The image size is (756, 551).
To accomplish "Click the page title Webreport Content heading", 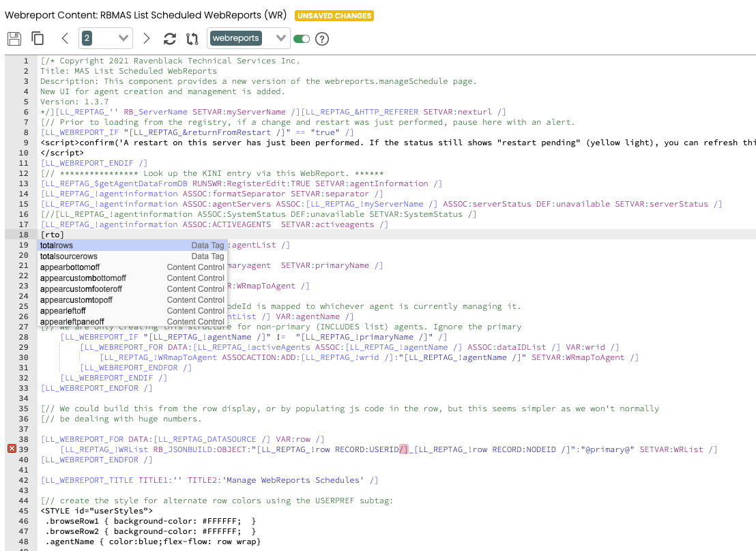I will (145, 15).
